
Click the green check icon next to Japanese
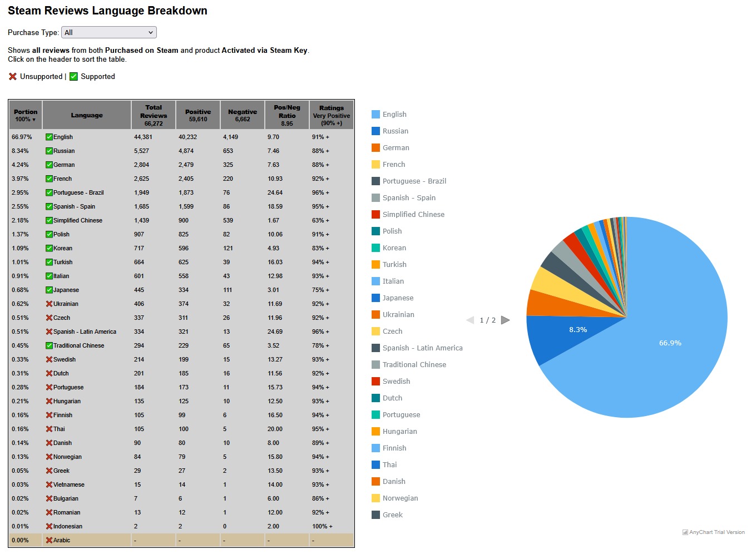tap(49, 290)
